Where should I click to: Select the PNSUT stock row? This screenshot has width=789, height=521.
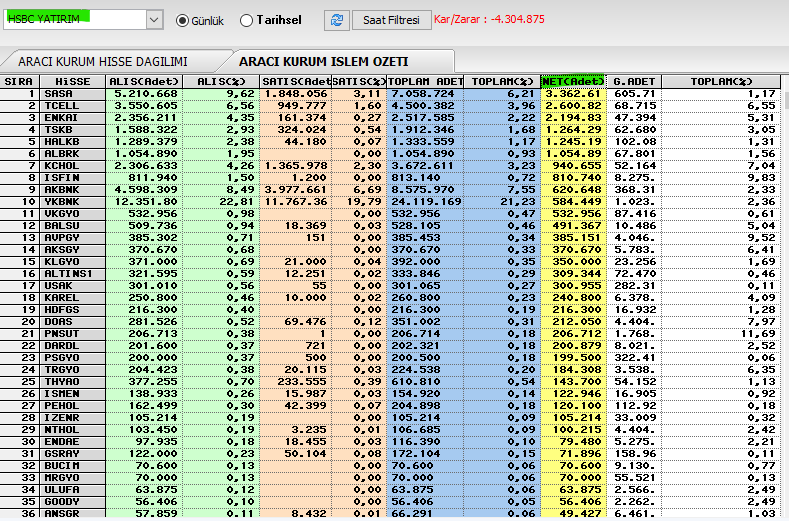[390, 334]
